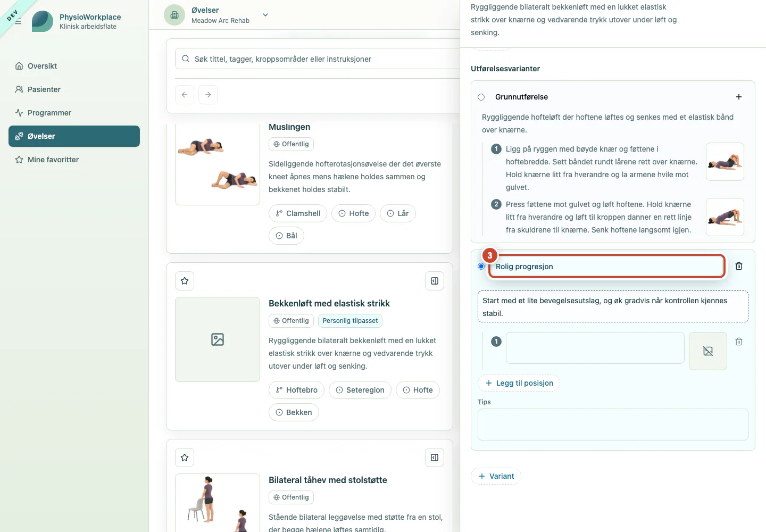Favorite Bekkenløft med elastisk strikk

point(185,281)
